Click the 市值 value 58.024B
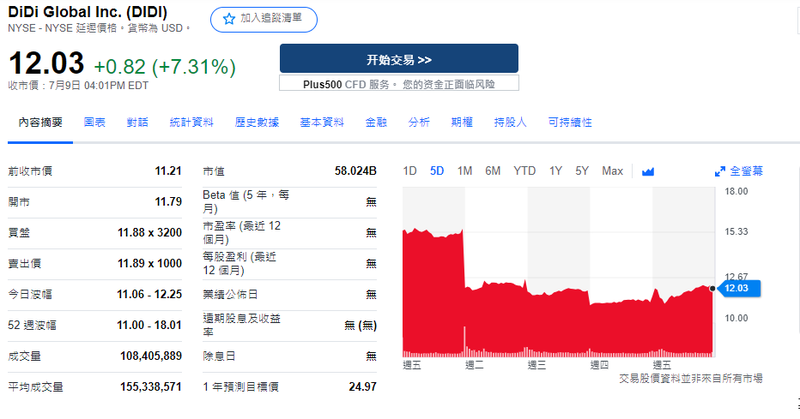The width and height of the screenshot is (800, 419). tap(356, 171)
